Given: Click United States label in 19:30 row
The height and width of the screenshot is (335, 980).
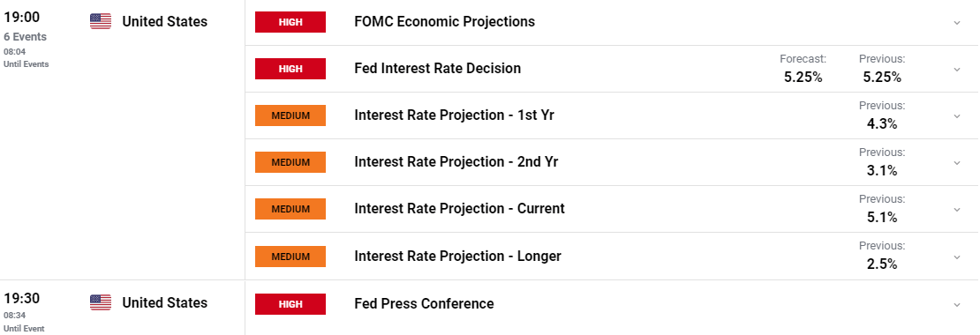Looking at the screenshot, I should point(165,303).
